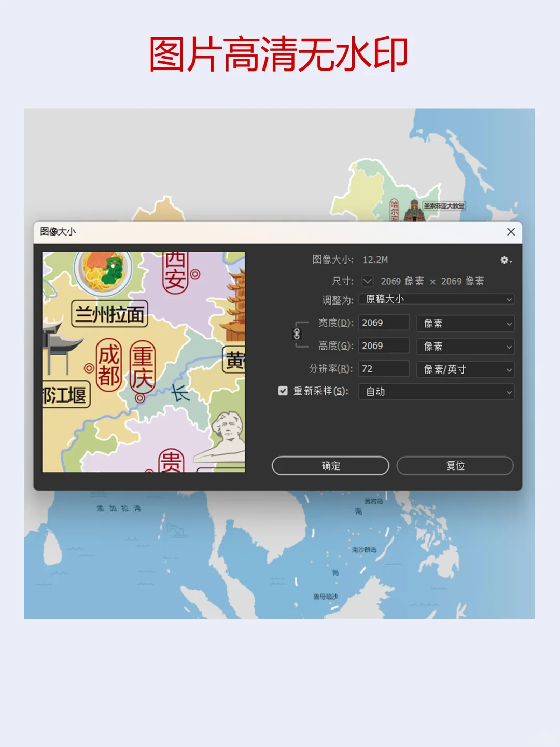Click the dropdown arrow on the 自动 resample menu
The width and height of the screenshot is (560, 747).
pyautogui.click(x=509, y=392)
